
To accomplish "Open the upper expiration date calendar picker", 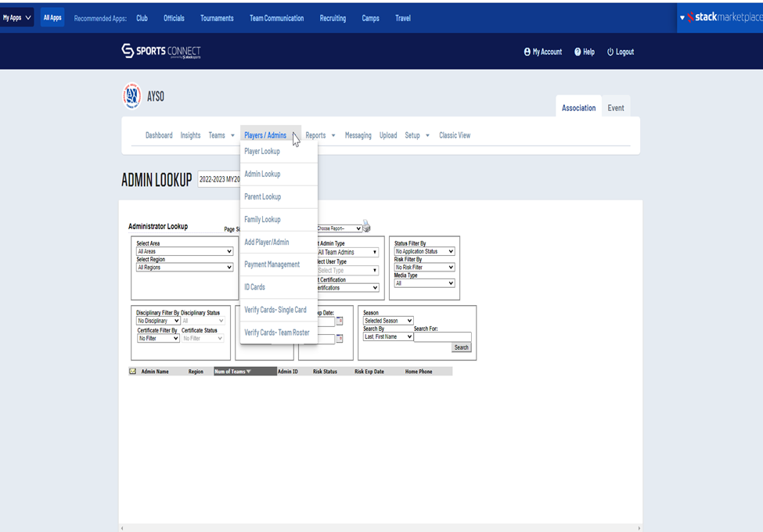I will [x=340, y=321].
